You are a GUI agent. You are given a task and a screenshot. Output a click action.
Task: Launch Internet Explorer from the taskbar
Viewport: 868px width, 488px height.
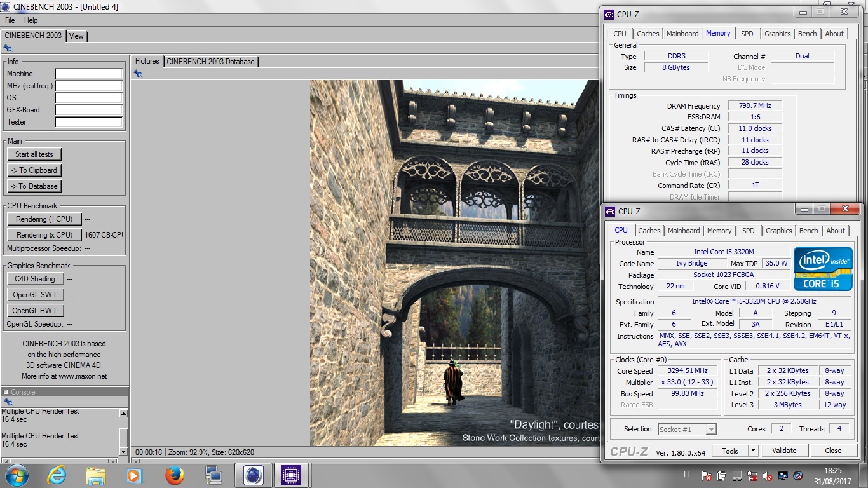coord(57,475)
